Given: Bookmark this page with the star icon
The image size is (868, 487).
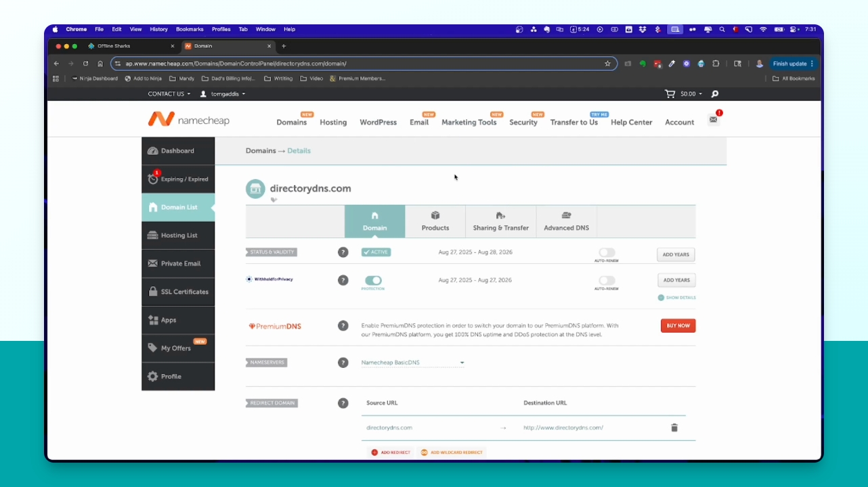Looking at the screenshot, I should 607,64.
